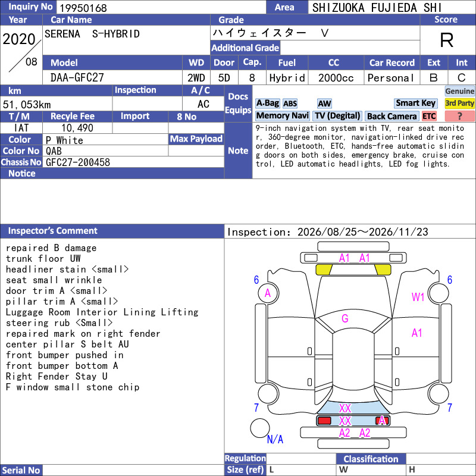This screenshot has width=476, height=476.
Task: Click the Additional Grade header
Action: pos(245,48)
